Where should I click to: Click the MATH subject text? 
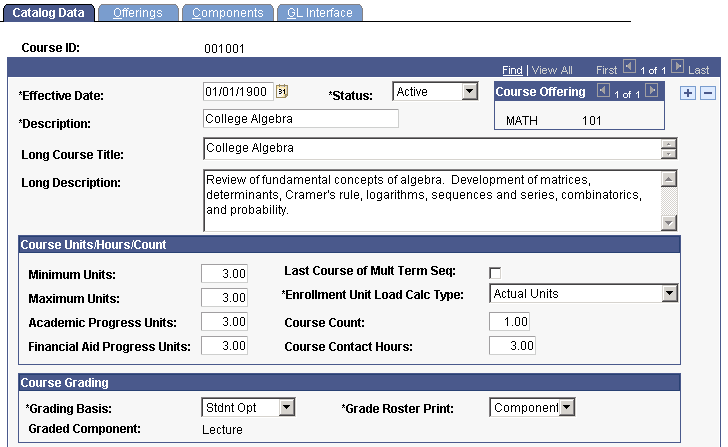click(522, 121)
